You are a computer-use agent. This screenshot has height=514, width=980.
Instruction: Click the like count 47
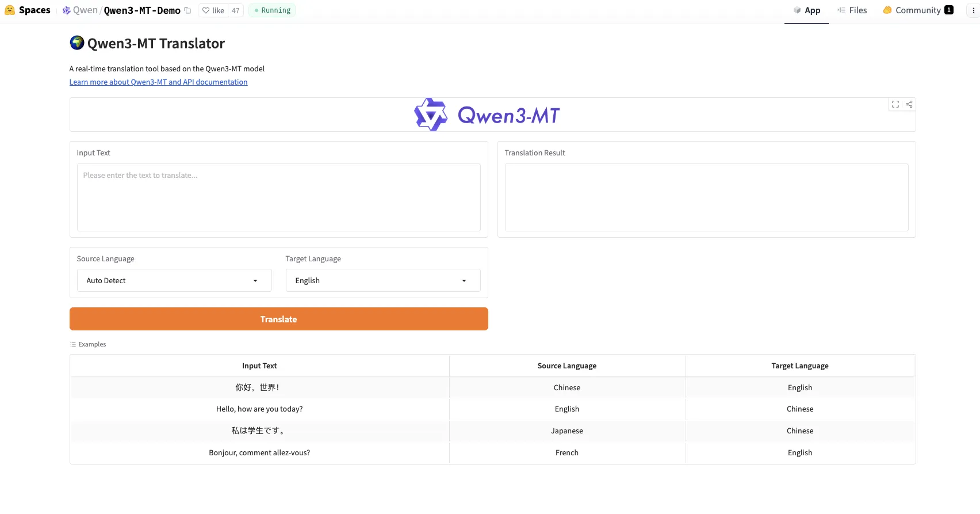pyautogui.click(x=236, y=10)
